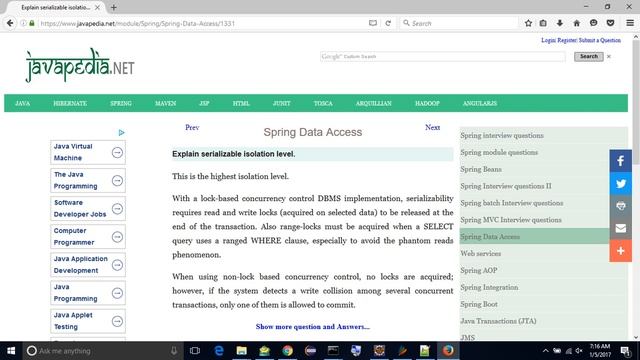Open the Java Virtual Machine ad link

tap(88, 152)
